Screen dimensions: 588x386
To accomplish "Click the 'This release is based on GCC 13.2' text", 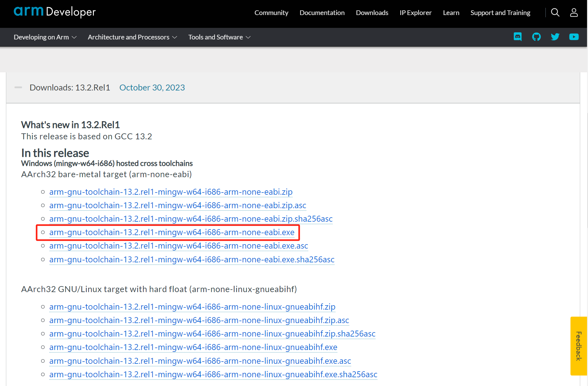I will point(87,136).
